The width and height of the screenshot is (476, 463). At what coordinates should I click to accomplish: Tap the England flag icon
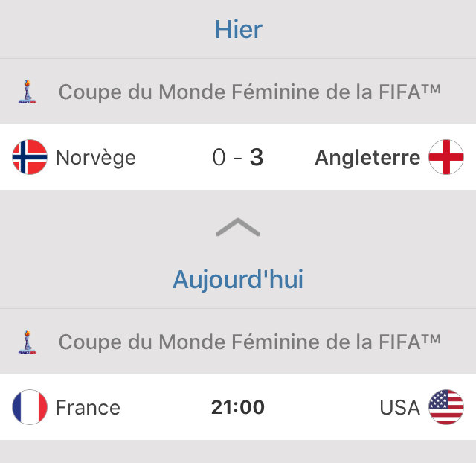[446, 157]
